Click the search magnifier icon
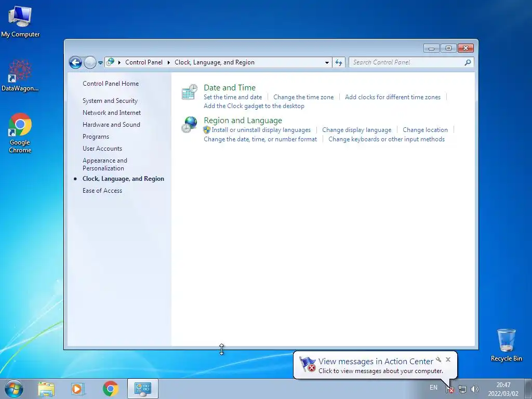 tap(468, 62)
